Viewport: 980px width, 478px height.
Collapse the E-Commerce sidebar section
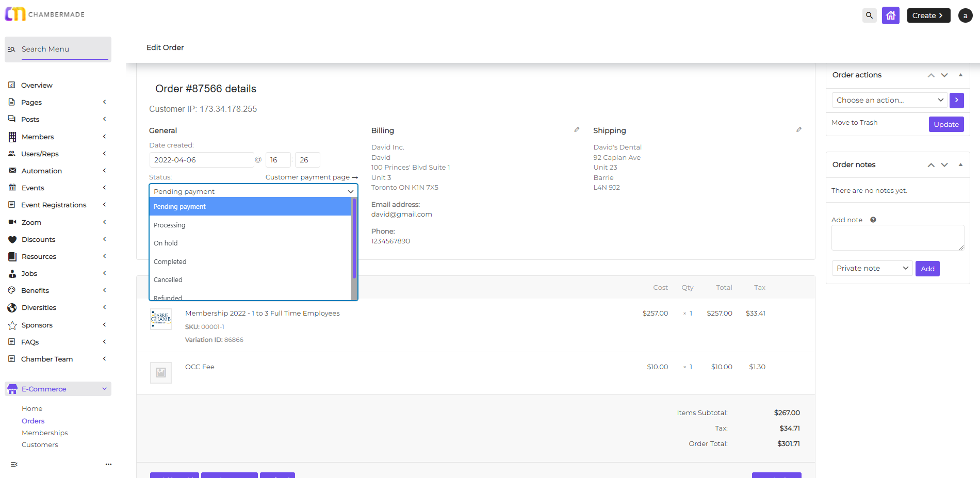[104, 389]
